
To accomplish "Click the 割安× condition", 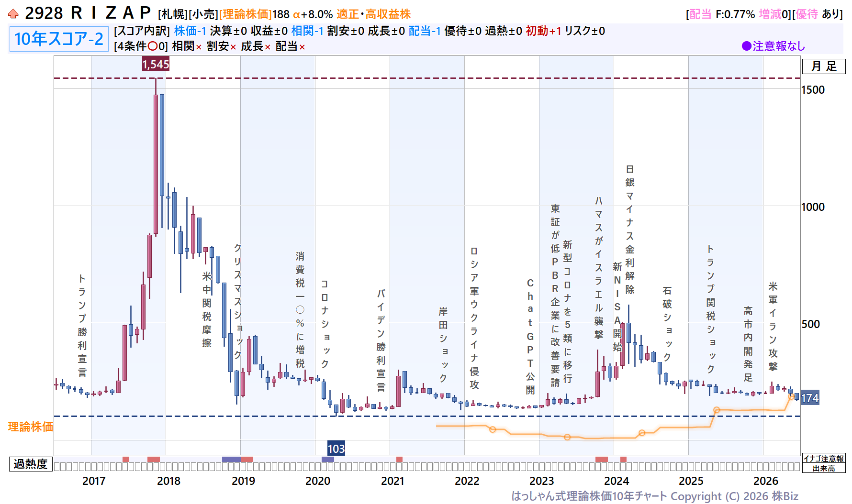I will click(222, 46).
